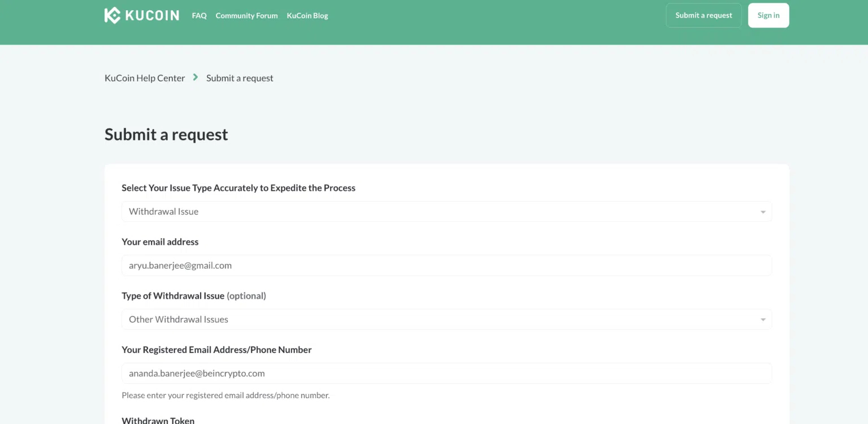Click the Sign in button
This screenshot has height=424, width=868.
[769, 15]
